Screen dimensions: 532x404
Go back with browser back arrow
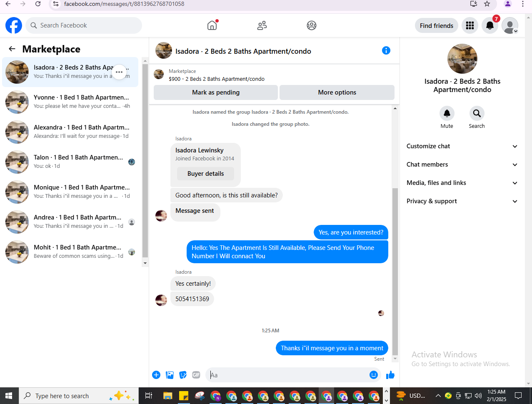8,4
